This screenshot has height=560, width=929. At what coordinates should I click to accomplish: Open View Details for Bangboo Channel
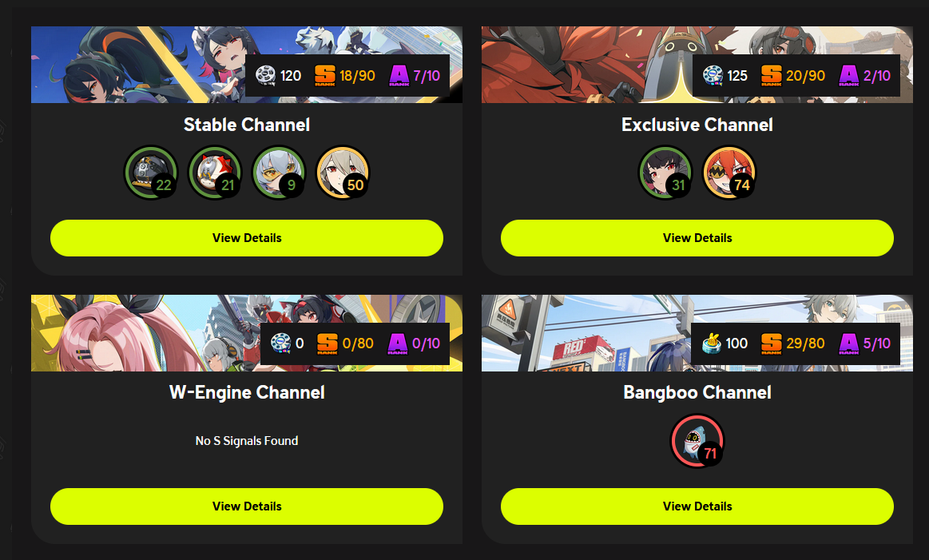697,506
